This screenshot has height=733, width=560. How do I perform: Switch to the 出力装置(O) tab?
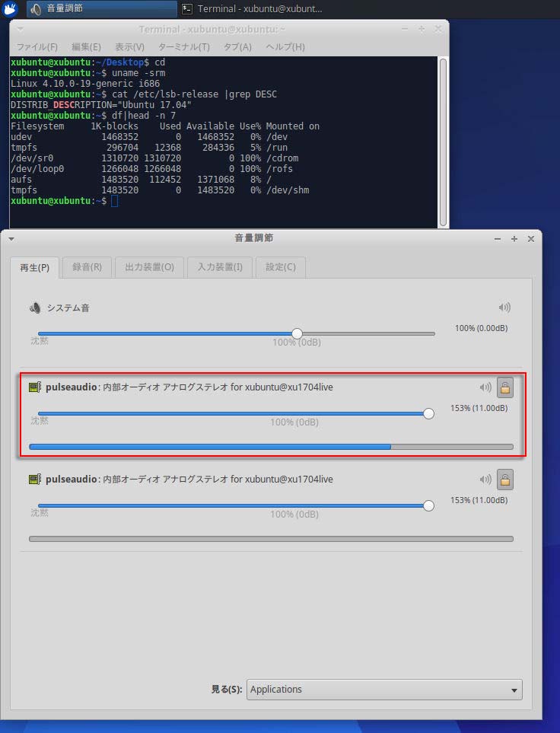tap(150, 267)
